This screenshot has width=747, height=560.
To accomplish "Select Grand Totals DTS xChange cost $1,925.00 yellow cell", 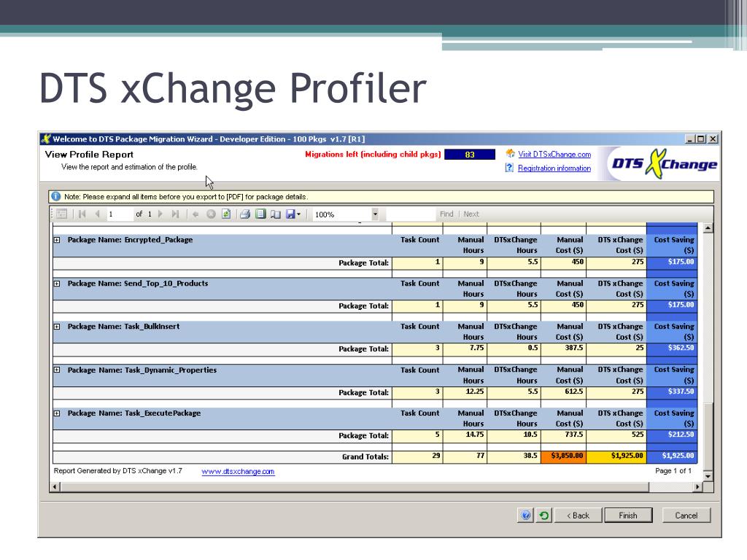I will 616,456.
